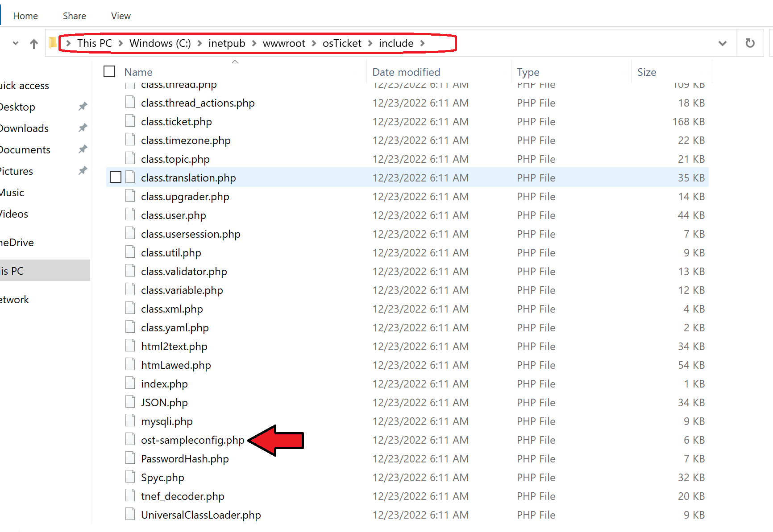This screenshot has width=773, height=532.
Task: Select 'include' breadcrumb segment
Action: coord(396,43)
